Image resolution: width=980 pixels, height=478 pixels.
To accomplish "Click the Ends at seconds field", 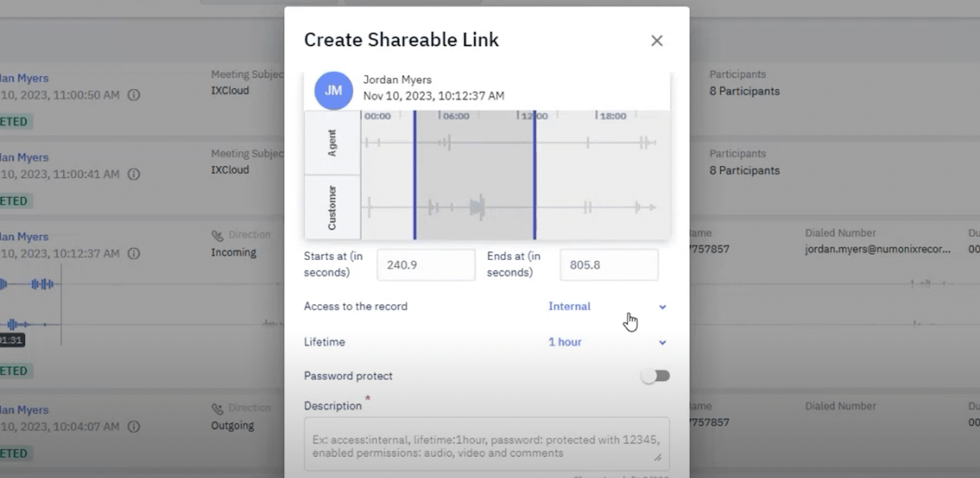I will tap(608, 265).
